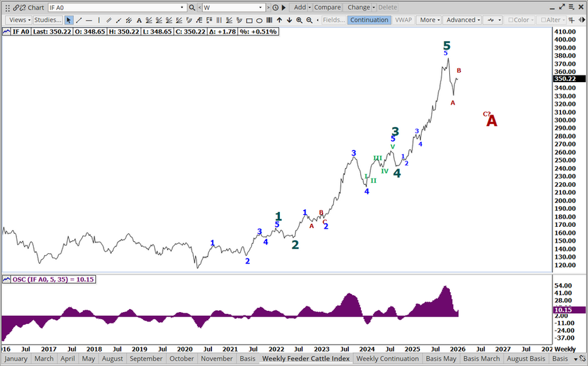Select the vertical cycle bars tool
The image size is (588, 366).
tap(219, 20)
